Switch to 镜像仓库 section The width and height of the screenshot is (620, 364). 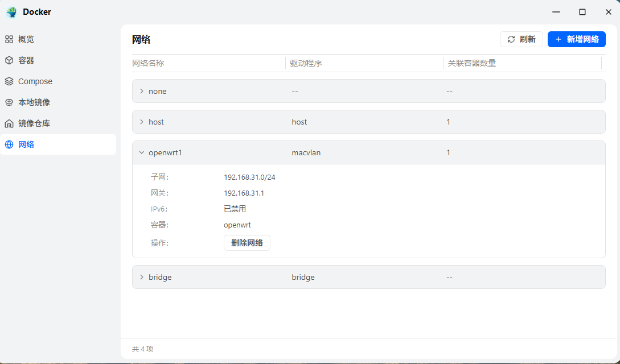pos(58,123)
